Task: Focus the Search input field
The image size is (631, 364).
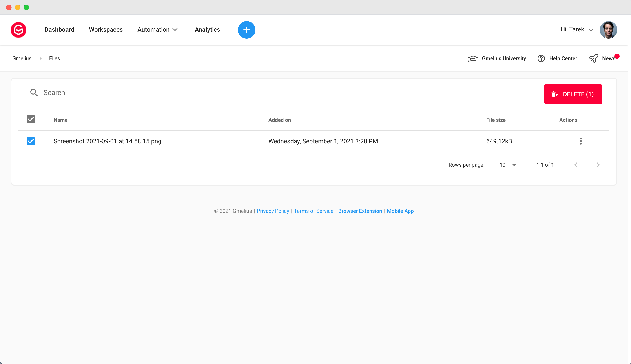Action: pos(148,93)
